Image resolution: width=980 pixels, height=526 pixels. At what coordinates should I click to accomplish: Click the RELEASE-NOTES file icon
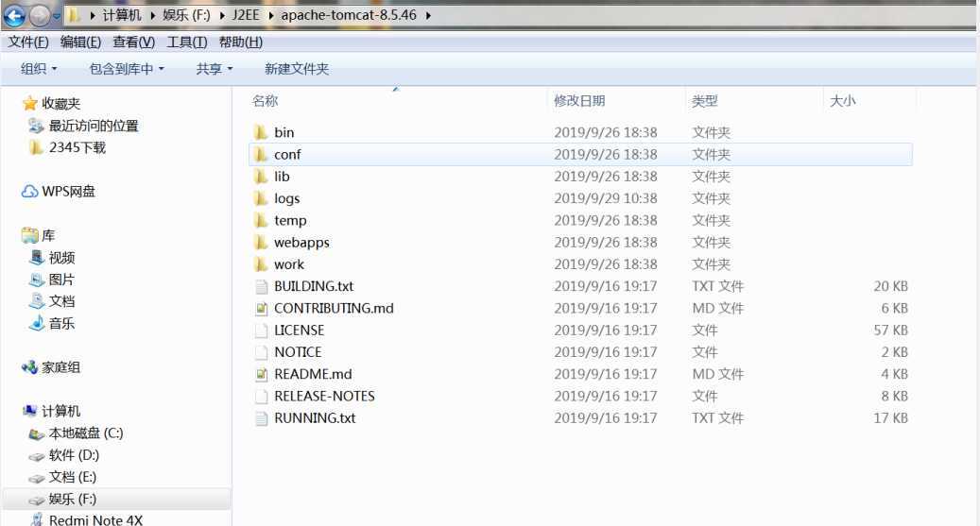pos(261,396)
